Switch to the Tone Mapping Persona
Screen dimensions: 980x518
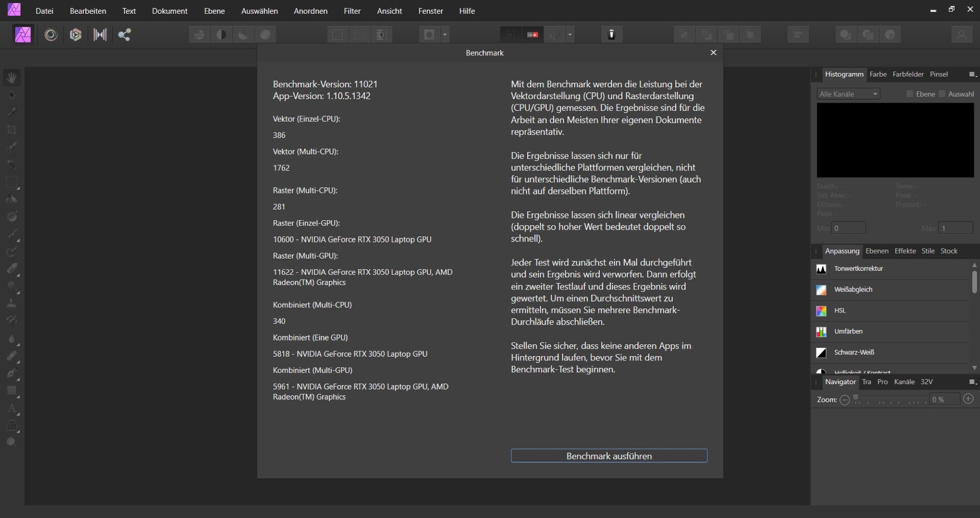(100, 35)
